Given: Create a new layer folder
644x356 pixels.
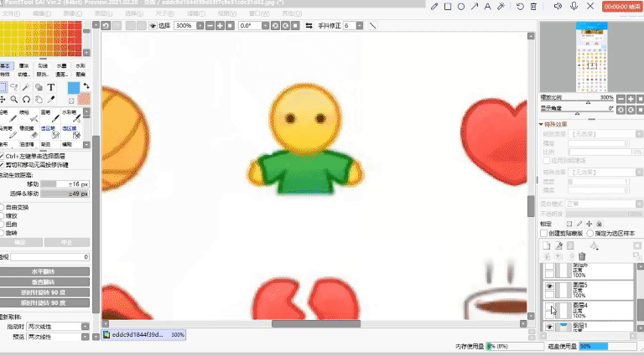Looking at the screenshot, I should pyautogui.click(x=570, y=245).
